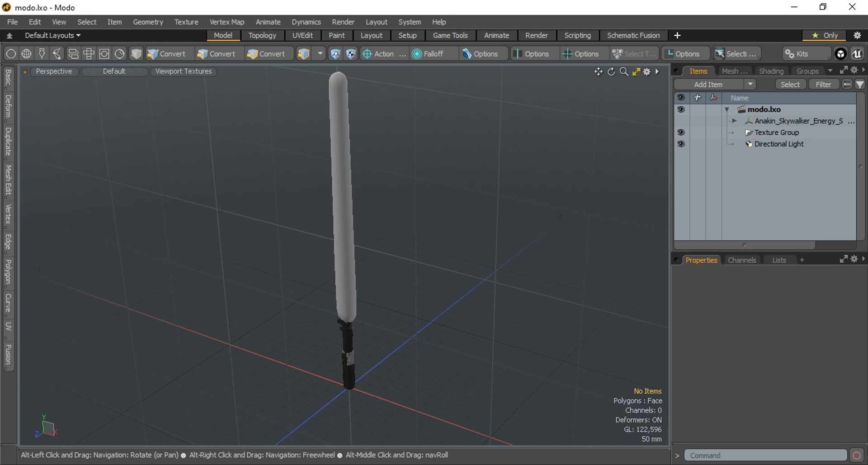Click the record circle beside Command field
This screenshot has height=465, width=868.
[857, 455]
